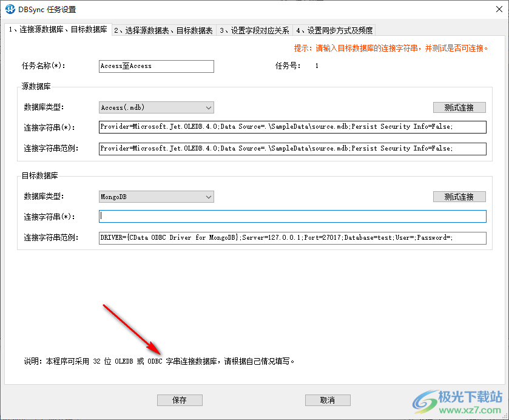Open tab 4 设置同步方式及频度

coord(334,30)
